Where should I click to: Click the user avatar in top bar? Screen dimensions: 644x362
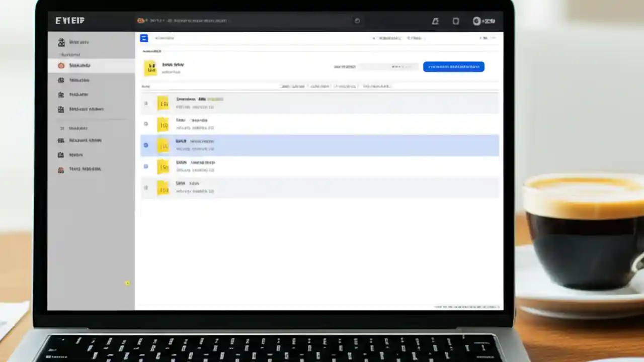(x=477, y=21)
